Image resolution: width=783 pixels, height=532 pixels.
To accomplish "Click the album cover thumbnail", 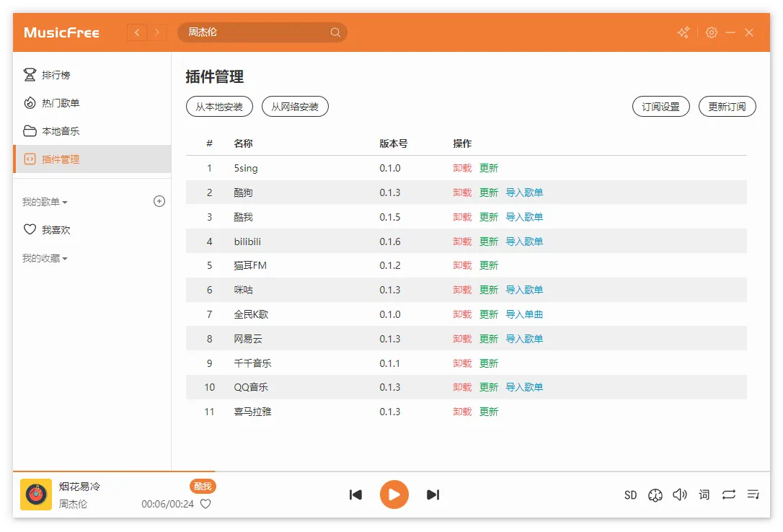I will 36,495.
